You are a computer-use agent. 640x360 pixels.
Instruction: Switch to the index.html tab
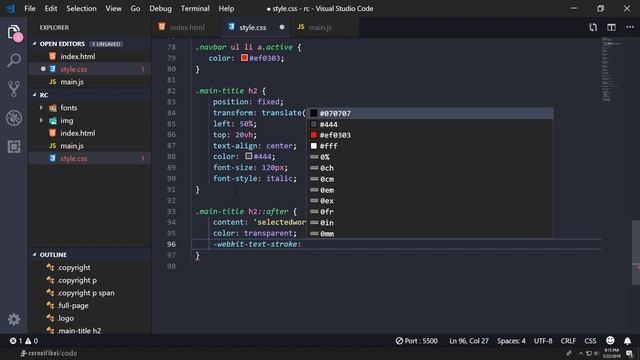pos(187,27)
